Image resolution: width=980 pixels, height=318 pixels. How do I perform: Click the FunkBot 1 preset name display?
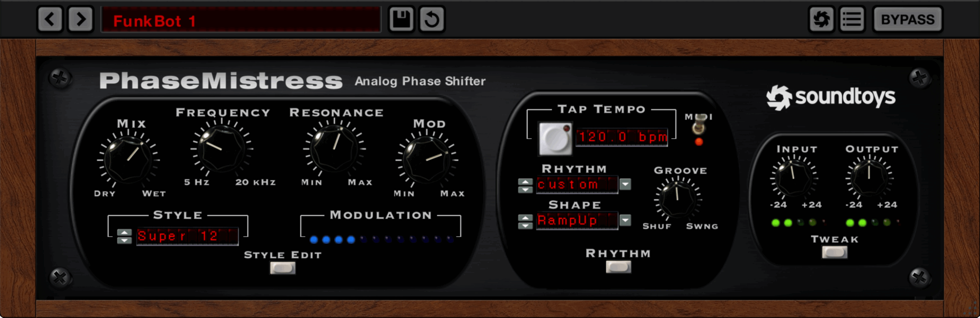[241, 20]
